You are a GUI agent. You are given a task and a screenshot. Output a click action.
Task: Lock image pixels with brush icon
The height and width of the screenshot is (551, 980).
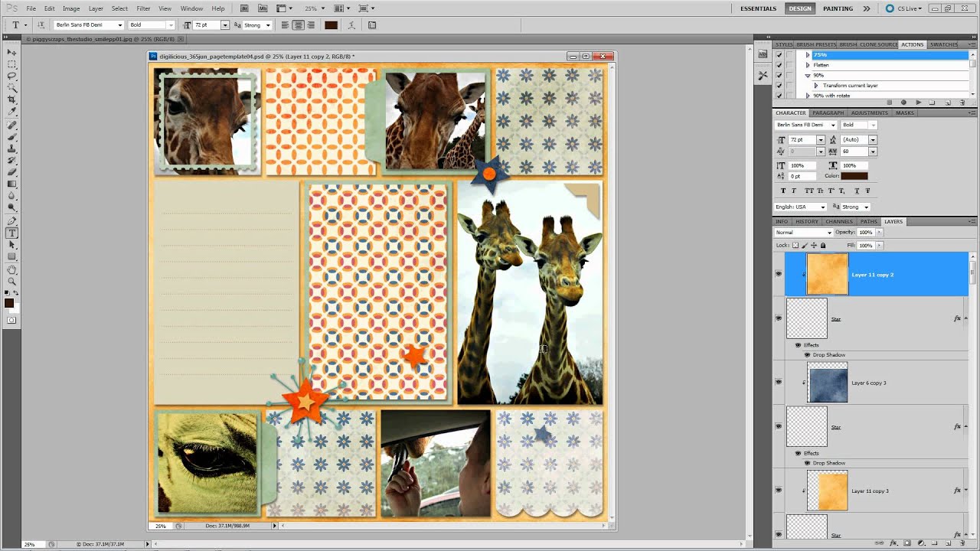coord(805,246)
